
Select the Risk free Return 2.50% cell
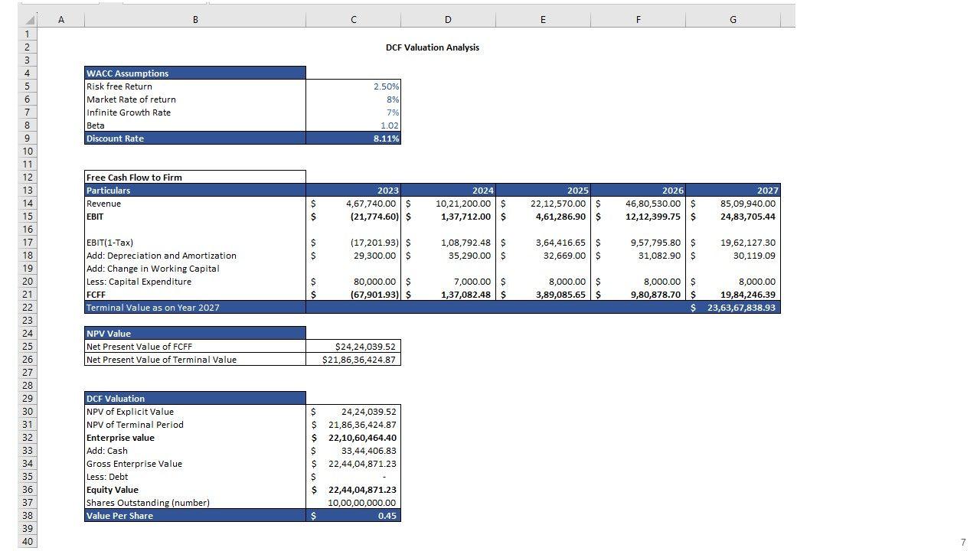353,86
